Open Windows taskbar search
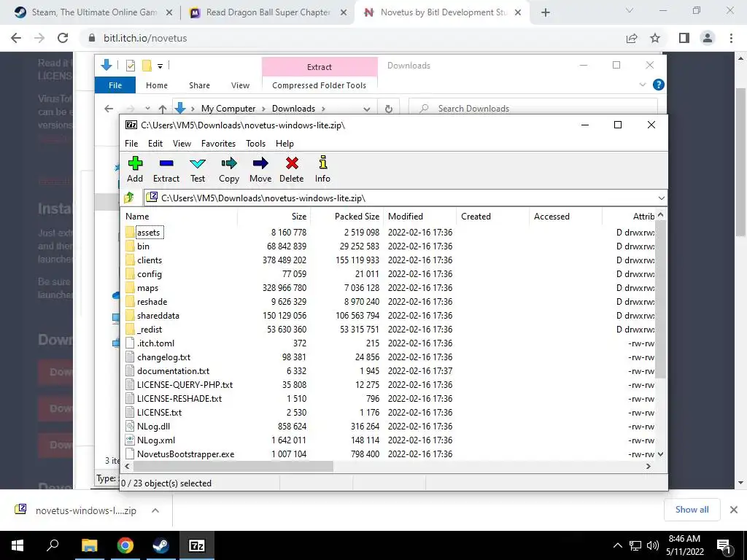Viewport: 747px width, 560px height. tap(53, 545)
